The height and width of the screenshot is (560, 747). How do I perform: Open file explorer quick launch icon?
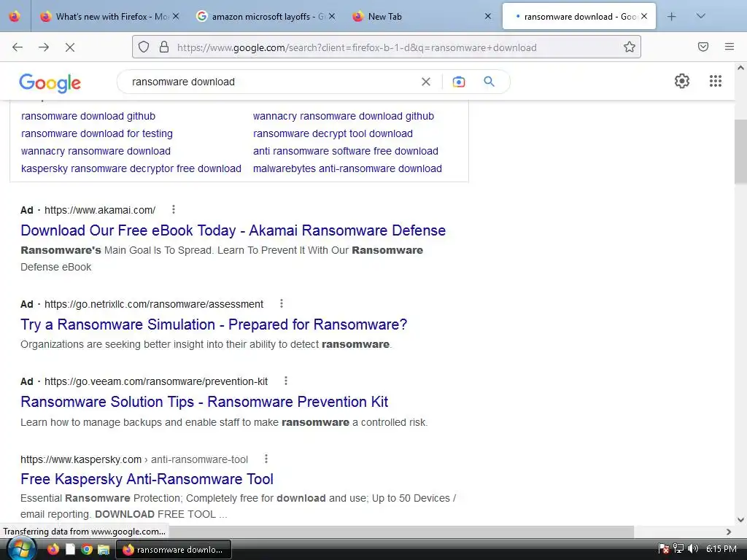[x=104, y=550]
